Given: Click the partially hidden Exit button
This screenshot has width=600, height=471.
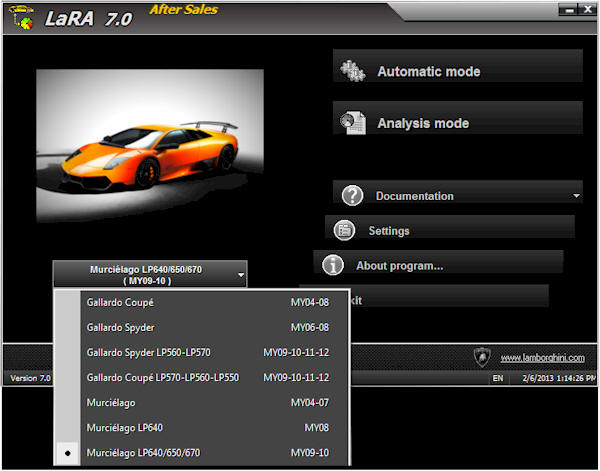Looking at the screenshot, I should click(x=449, y=296).
